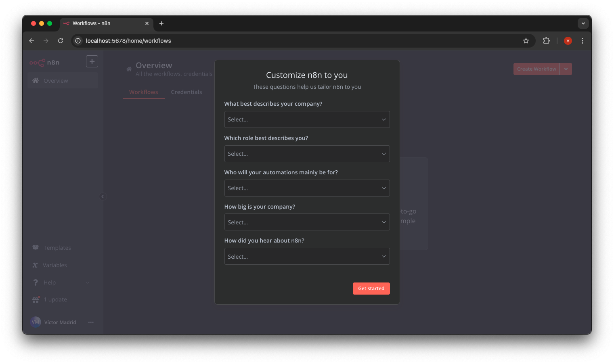The width and height of the screenshot is (614, 364).
Task: Expand the Help submenu chevron
Action: tap(88, 282)
